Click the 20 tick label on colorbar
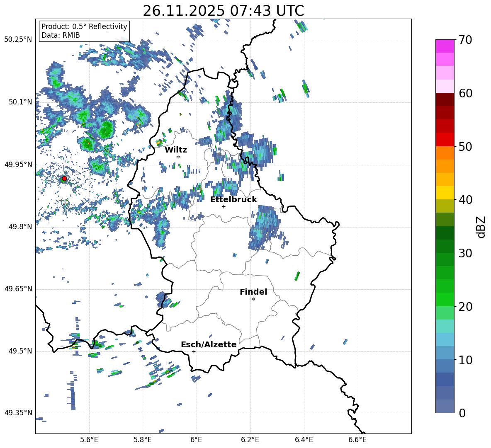Viewport: 491px width, 448px height. pyautogui.click(x=465, y=307)
